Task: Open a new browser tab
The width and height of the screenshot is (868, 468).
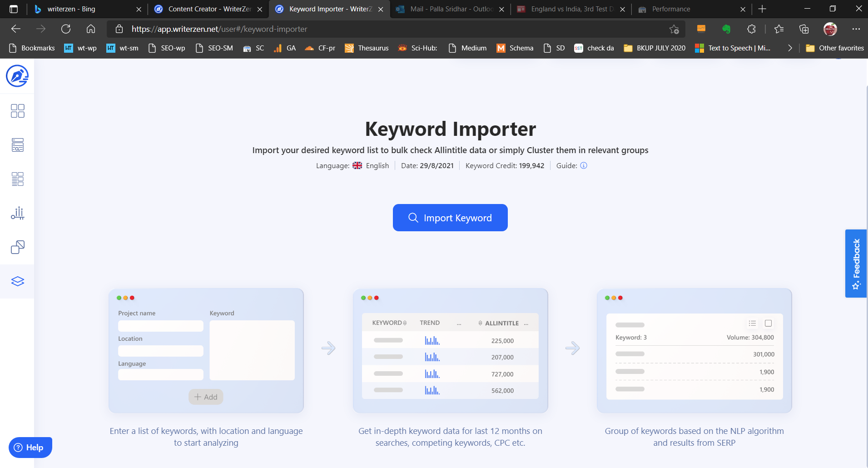Action: pos(762,9)
